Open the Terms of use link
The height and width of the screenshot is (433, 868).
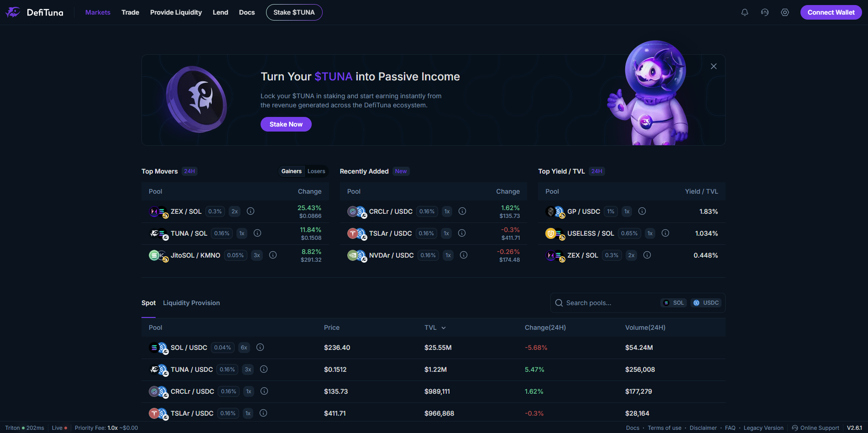664,428
